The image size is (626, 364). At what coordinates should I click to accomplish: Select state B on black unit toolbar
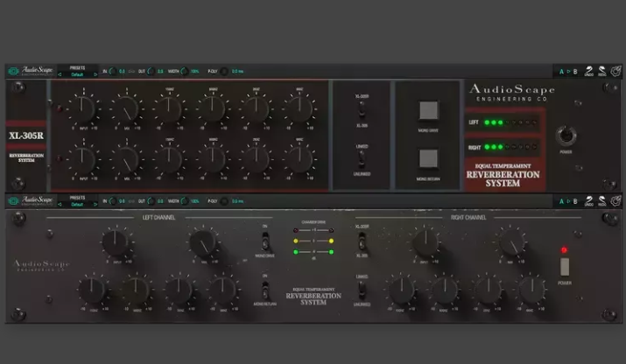[x=575, y=201]
